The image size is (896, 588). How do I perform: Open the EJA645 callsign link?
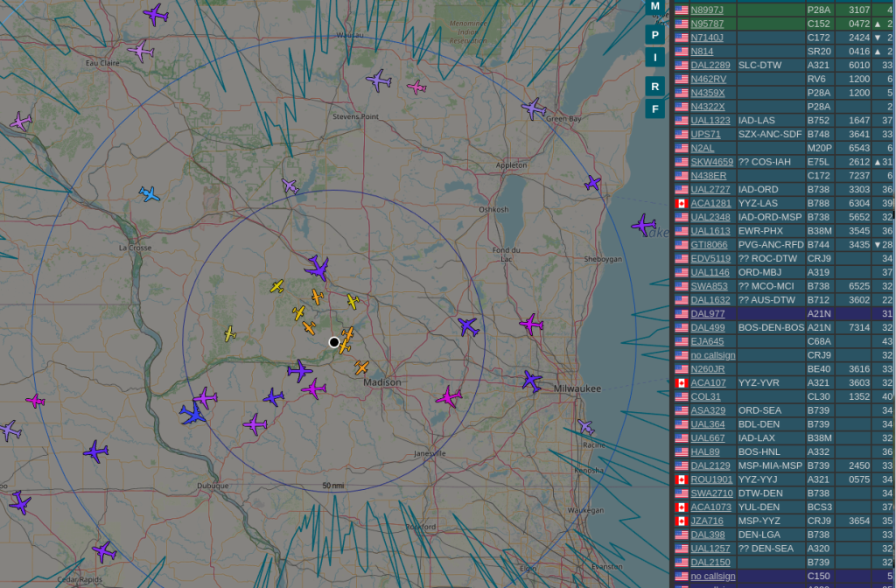click(x=707, y=341)
